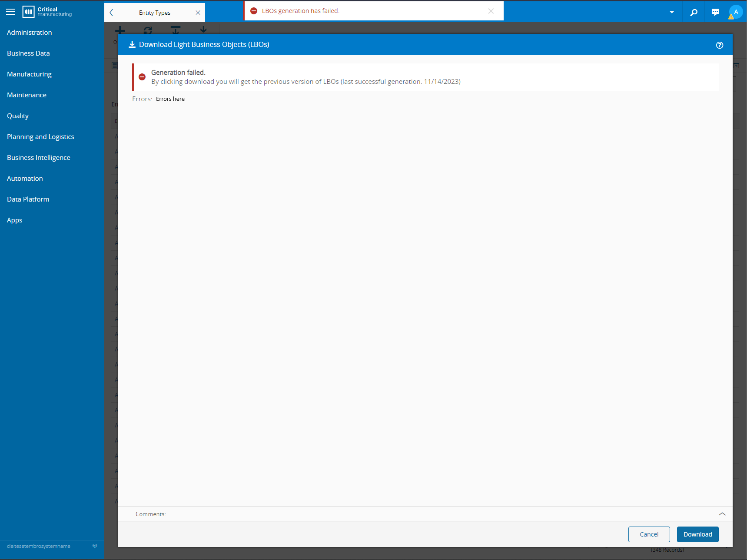Open the Administration menu
This screenshot has height=560, width=747.
(30, 33)
